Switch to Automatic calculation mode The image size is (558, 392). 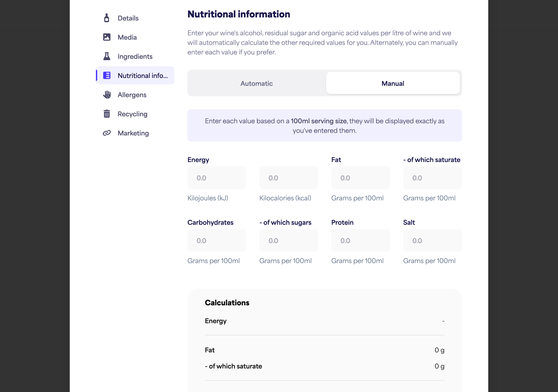pyautogui.click(x=256, y=83)
